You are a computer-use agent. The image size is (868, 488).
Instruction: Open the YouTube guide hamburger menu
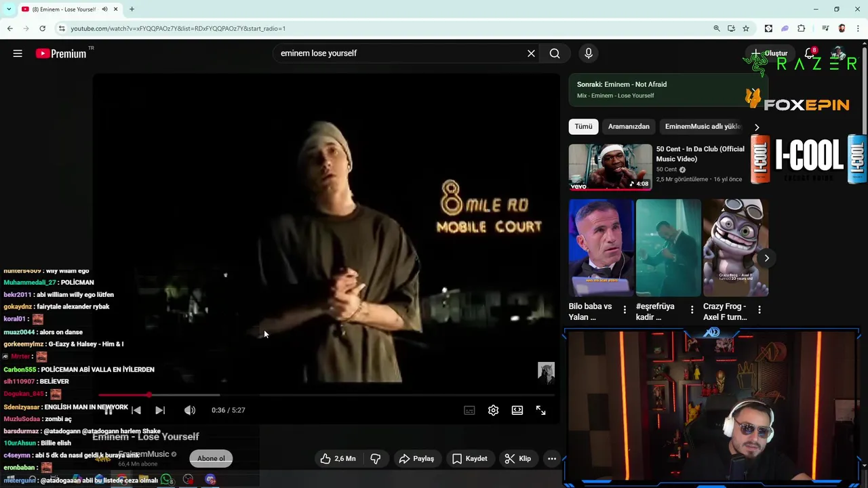pyautogui.click(x=18, y=54)
